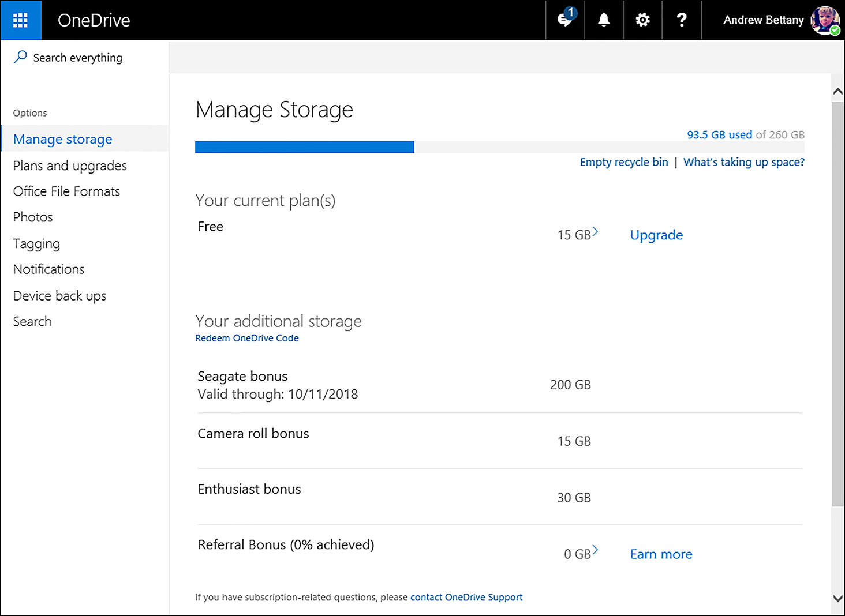Expand the chevron next to 15 GB Free plan
This screenshot has width=845, height=616.
pos(595,232)
